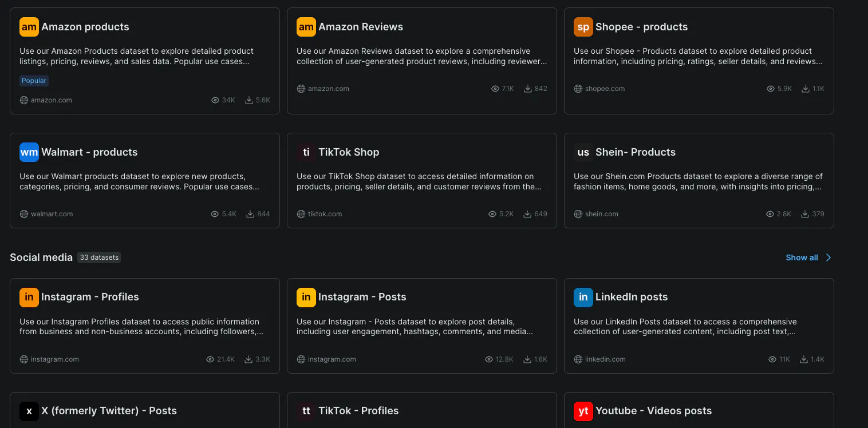This screenshot has width=868, height=428.
Task: Click the Amazon products 'am' logo icon
Action: click(29, 27)
